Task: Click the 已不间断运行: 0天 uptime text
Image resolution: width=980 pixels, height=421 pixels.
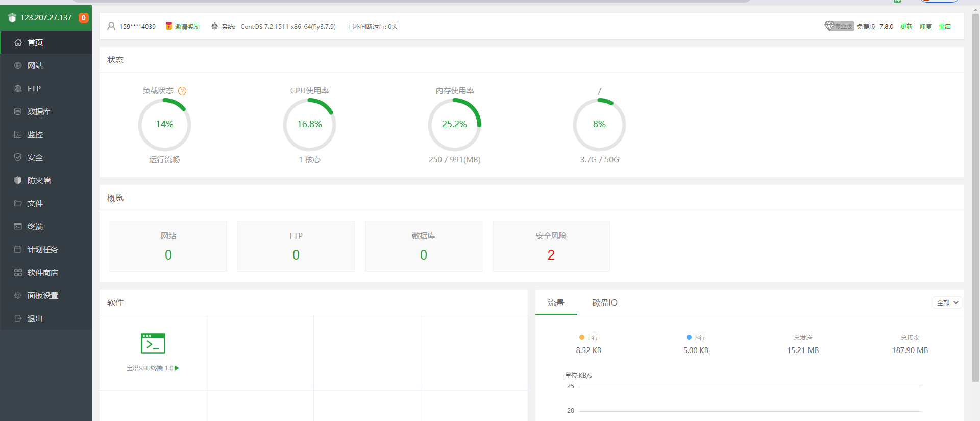Action: click(373, 26)
